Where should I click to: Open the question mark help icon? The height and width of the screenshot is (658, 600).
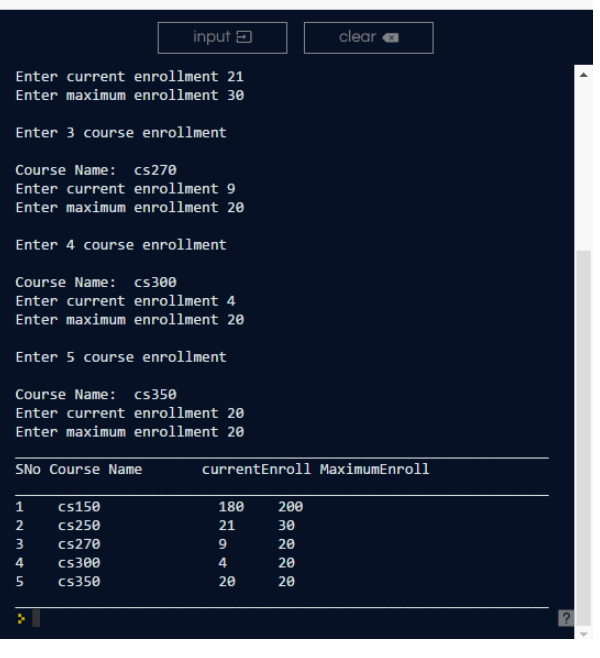click(565, 619)
